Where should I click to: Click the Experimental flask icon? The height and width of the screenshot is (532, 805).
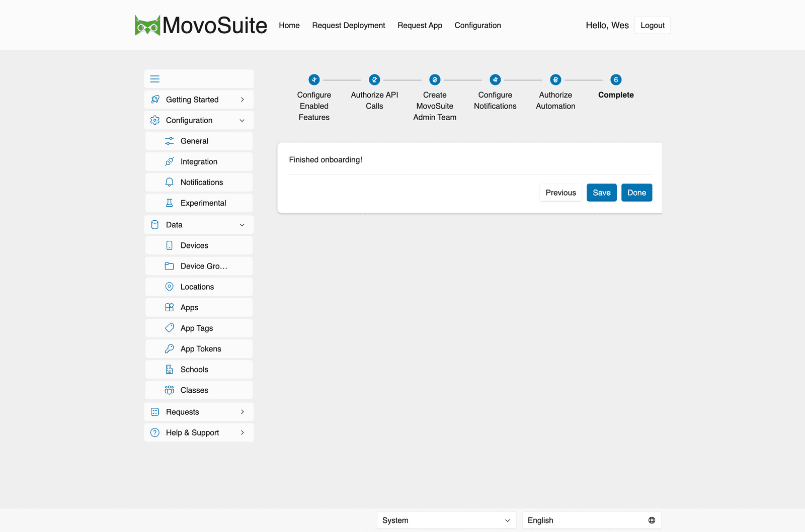click(170, 203)
